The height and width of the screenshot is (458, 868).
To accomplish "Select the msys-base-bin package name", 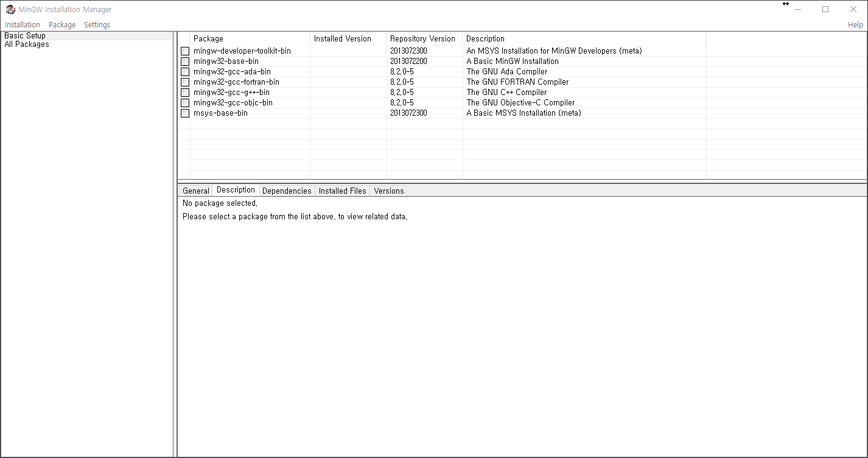I will coord(220,113).
